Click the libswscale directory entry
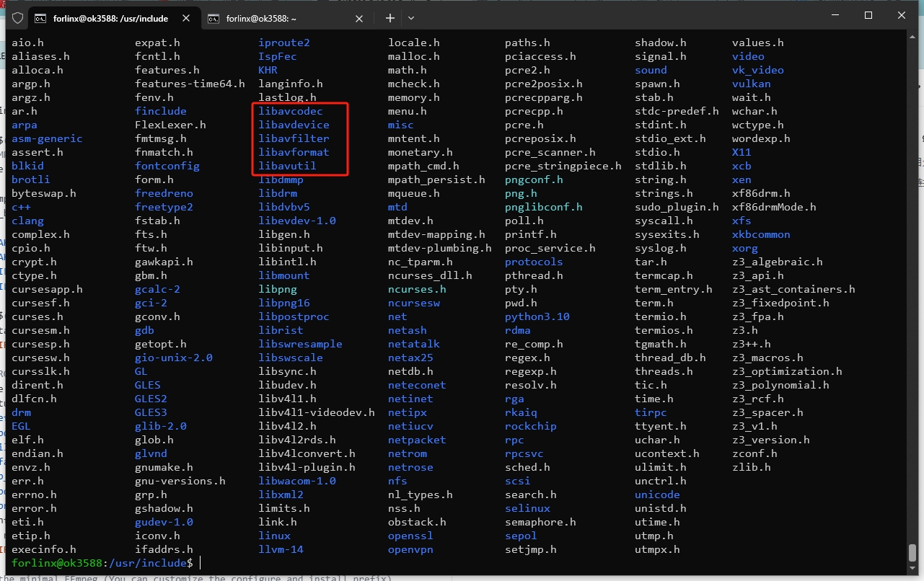The image size is (924, 581). pyautogui.click(x=291, y=358)
